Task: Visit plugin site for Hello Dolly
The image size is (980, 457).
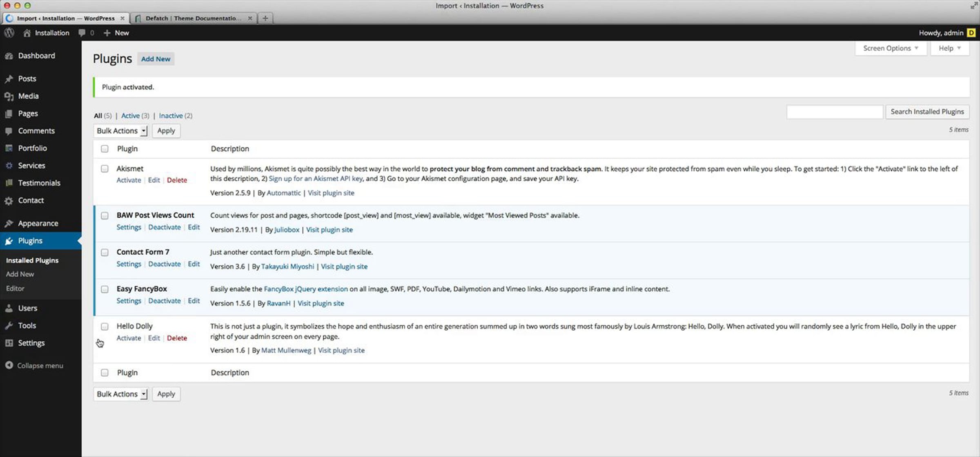Action: (x=341, y=350)
